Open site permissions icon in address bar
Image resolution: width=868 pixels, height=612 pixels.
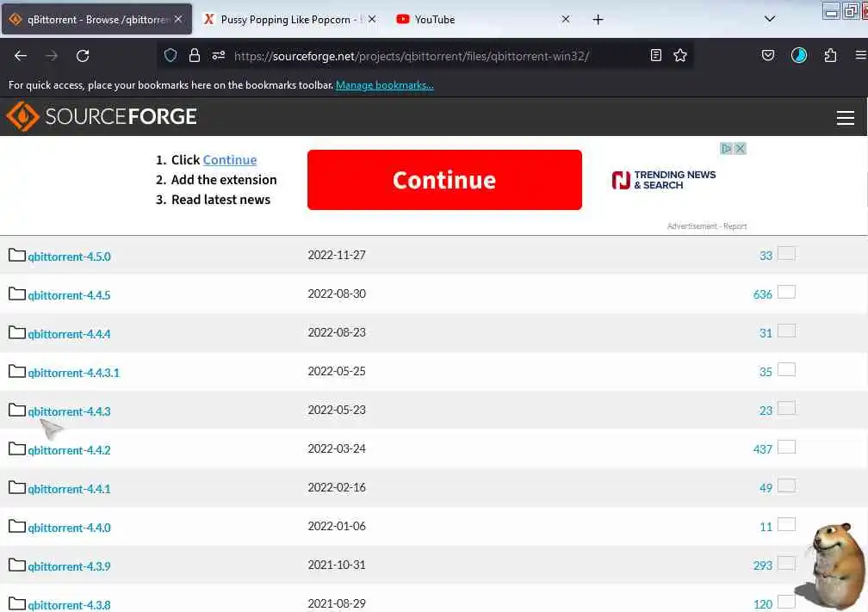point(219,55)
